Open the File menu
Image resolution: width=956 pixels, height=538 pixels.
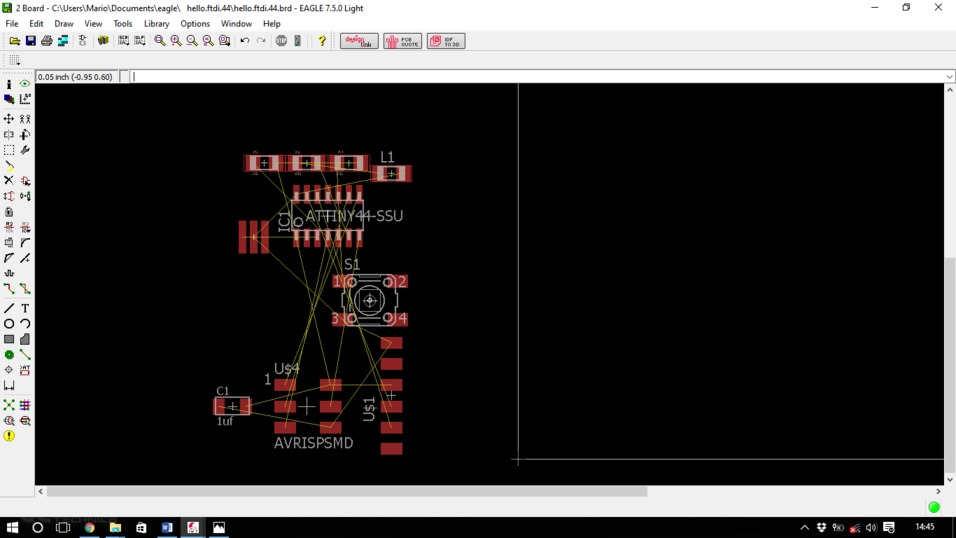coord(12,24)
